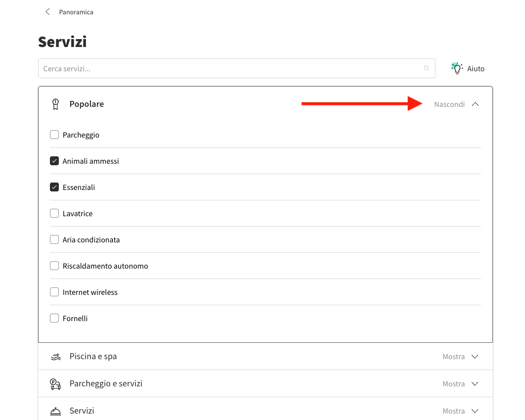Click the Nascondi text in Popolare
Image resolution: width=525 pixels, height=420 pixels.
pos(449,104)
